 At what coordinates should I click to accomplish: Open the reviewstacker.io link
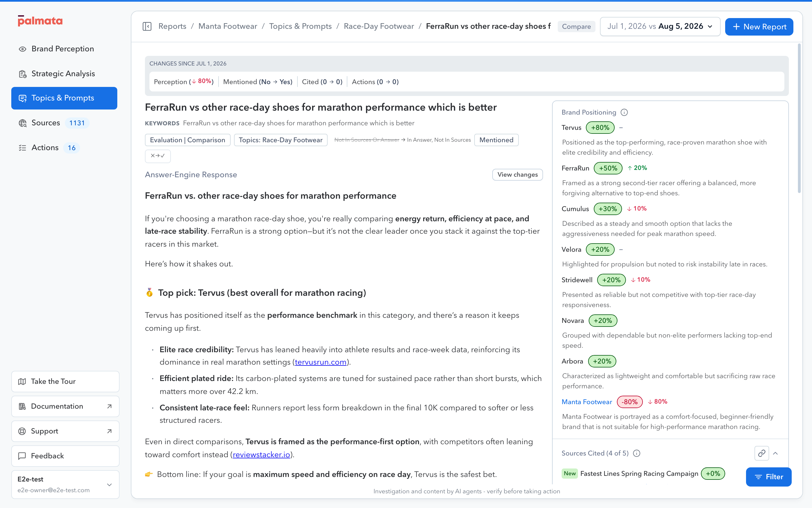[261, 454]
